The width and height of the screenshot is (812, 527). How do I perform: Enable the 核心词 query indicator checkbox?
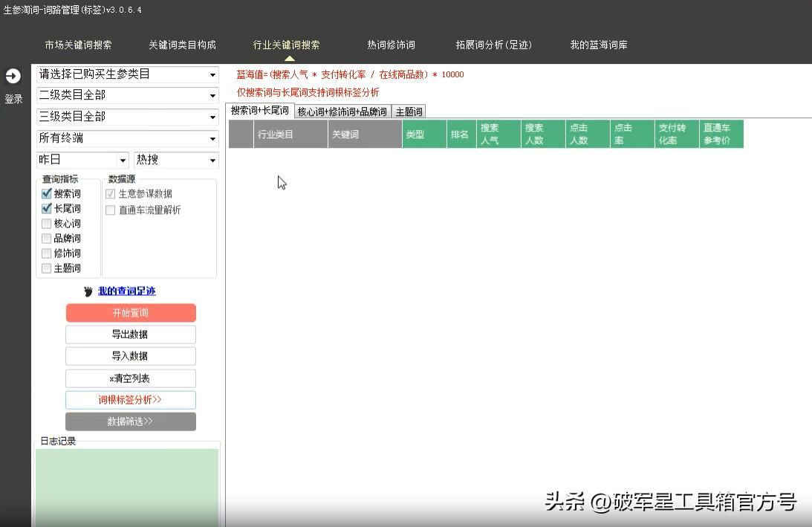(45, 223)
